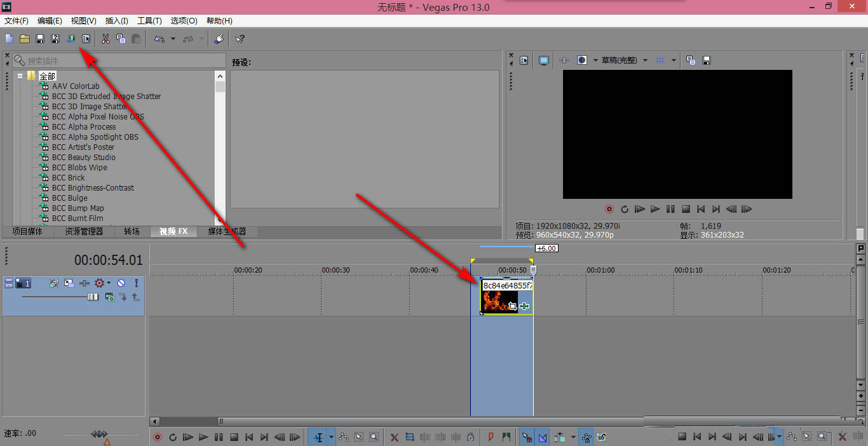Image resolution: width=868 pixels, height=446 pixels.
Task: Open the 文件(F) menu
Action: [17, 21]
